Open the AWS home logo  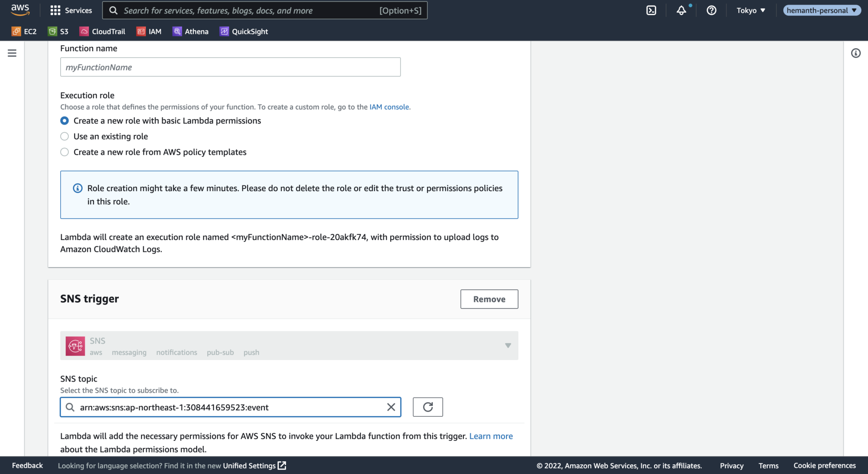(20, 10)
